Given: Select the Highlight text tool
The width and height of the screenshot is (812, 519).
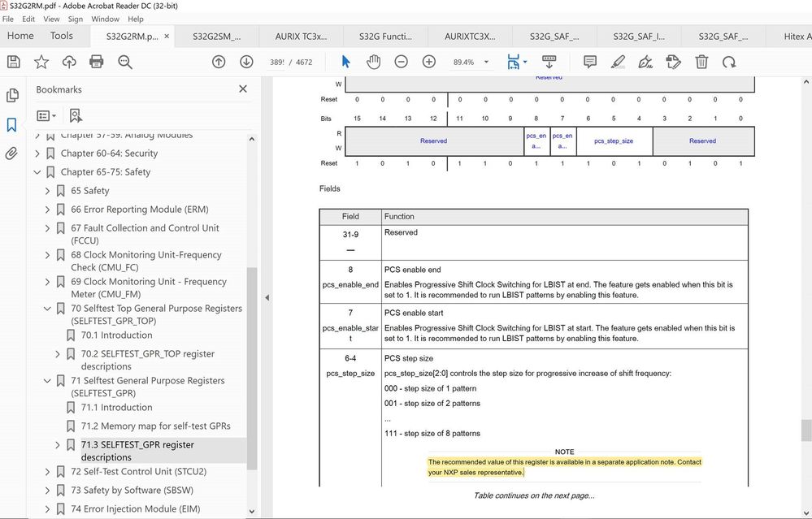Looking at the screenshot, I should click(618, 62).
